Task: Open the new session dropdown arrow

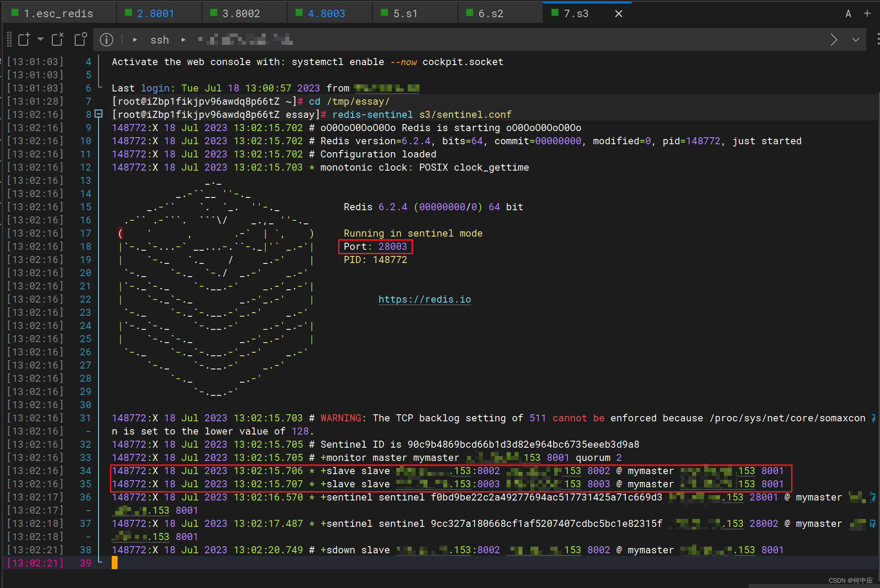Action: (x=40, y=40)
